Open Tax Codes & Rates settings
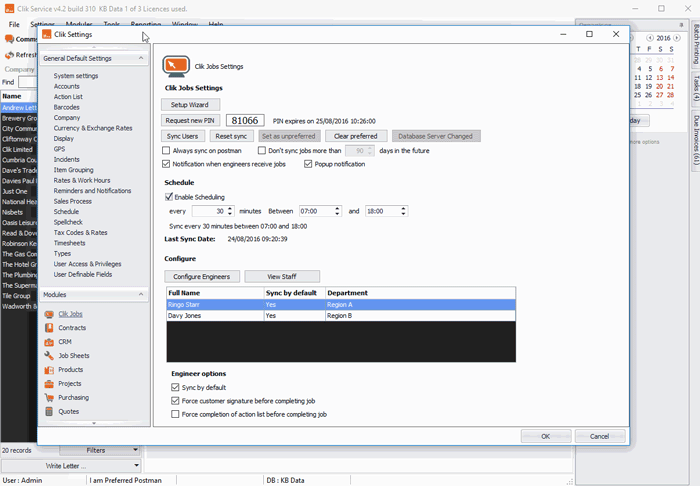Screen dimensions: 700x486 (81, 232)
